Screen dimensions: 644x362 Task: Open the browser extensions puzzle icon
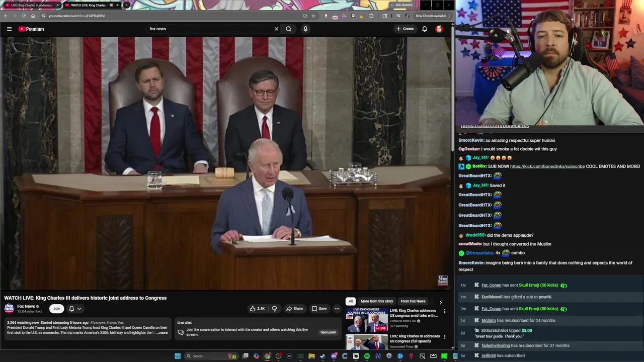coord(371,16)
